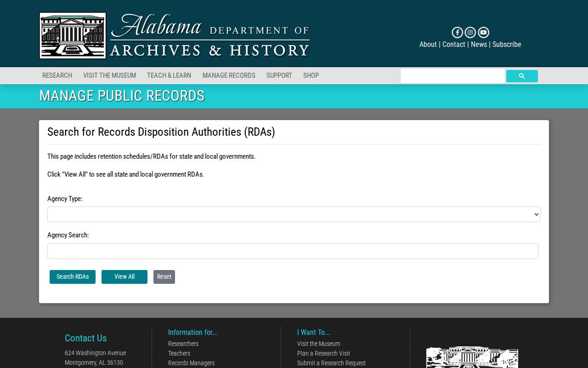The image size is (588, 368).
Task: Open the Research menu
Action: pos(57,75)
